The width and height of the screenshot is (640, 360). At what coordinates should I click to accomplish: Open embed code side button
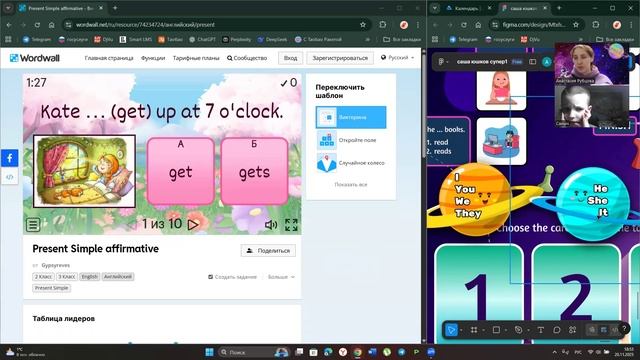[9, 177]
